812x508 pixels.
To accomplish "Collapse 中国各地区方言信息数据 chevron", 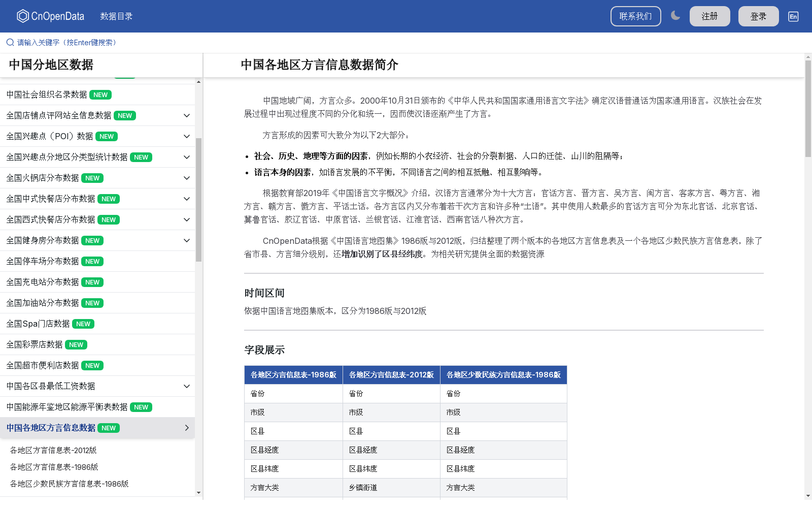I will coord(187,428).
